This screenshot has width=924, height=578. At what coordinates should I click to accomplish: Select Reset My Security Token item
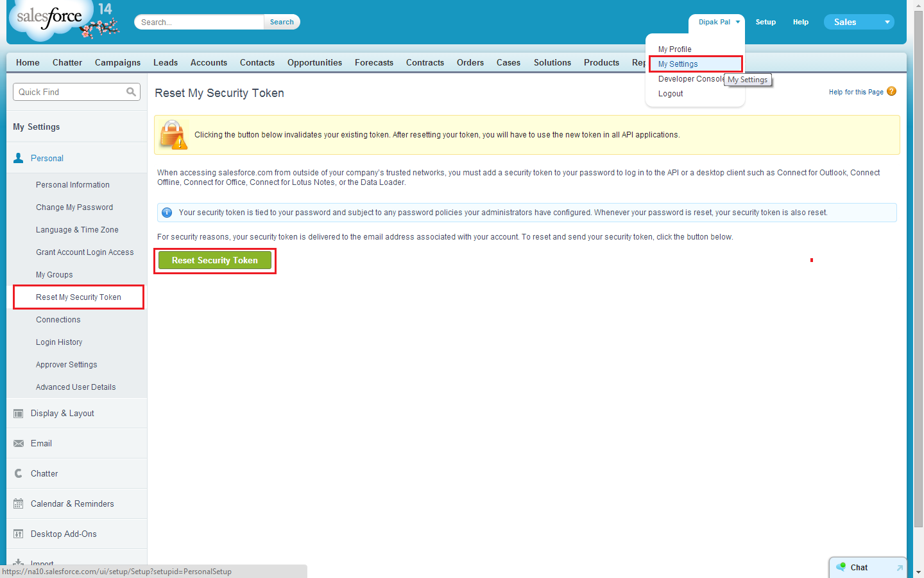point(78,297)
